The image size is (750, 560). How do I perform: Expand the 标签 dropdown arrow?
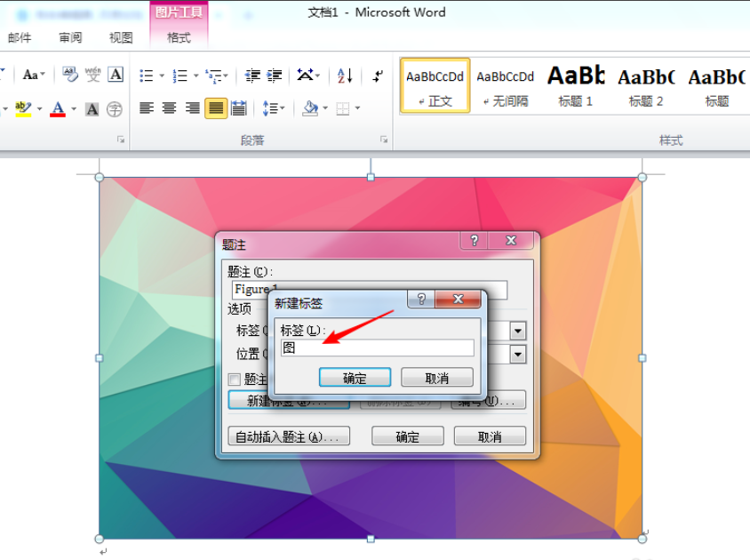tap(518, 331)
